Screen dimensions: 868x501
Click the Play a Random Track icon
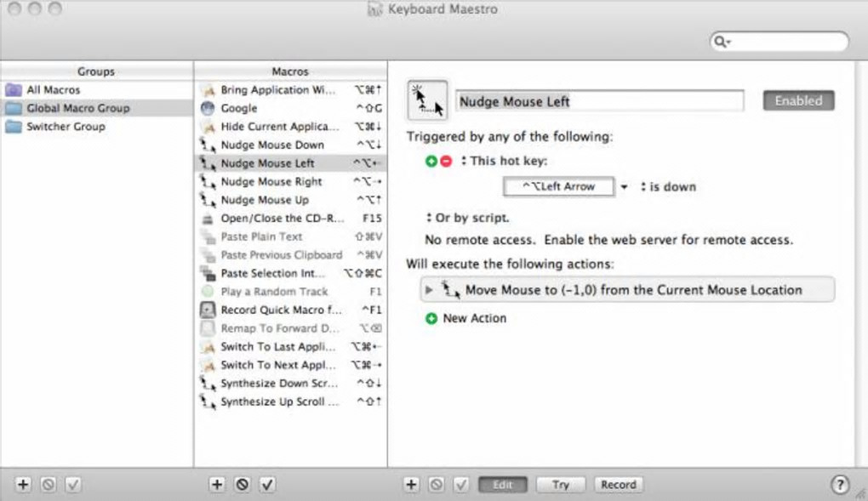point(208,291)
